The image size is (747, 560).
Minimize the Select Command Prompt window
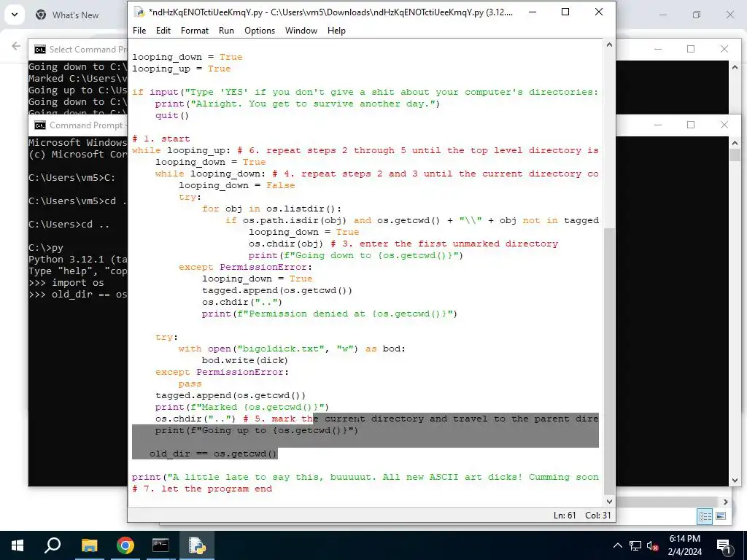[658, 49]
